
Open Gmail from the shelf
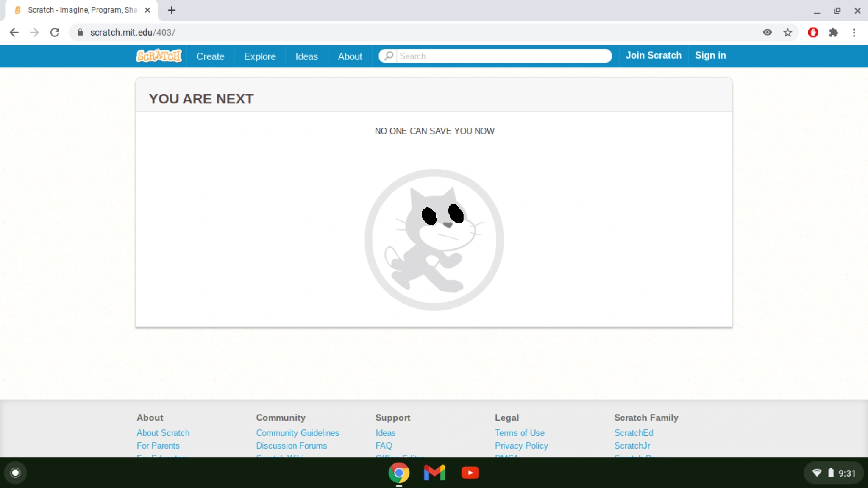(x=434, y=473)
